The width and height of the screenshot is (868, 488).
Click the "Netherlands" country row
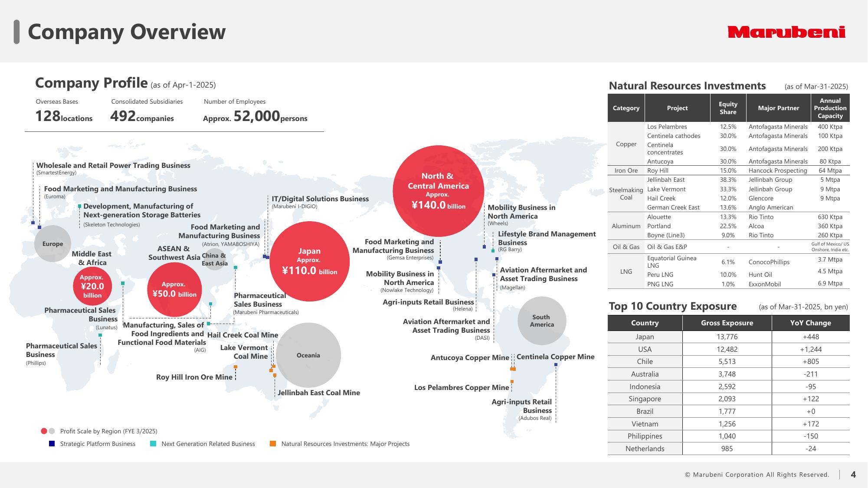coord(728,449)
